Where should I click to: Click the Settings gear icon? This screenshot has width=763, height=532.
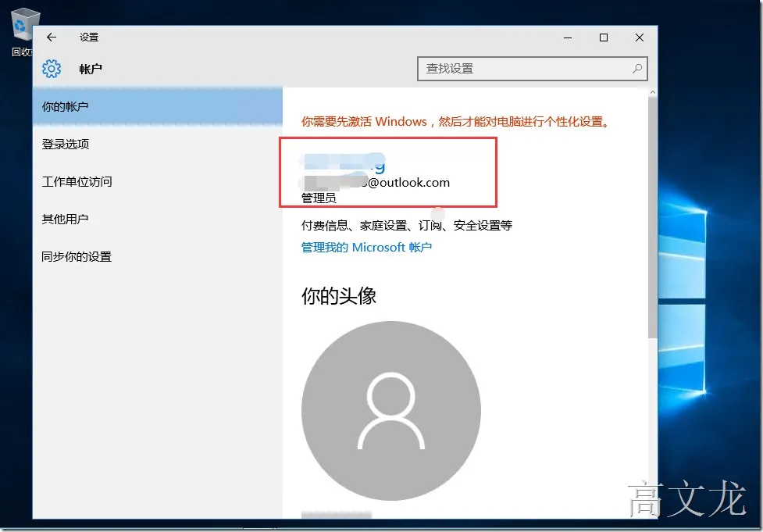click(x=52, y=69)
